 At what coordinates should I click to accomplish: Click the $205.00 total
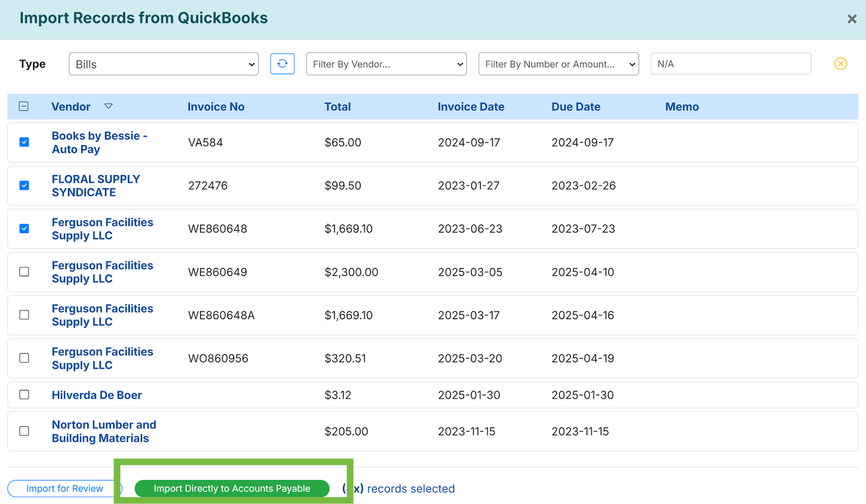(x=346, y=431)
